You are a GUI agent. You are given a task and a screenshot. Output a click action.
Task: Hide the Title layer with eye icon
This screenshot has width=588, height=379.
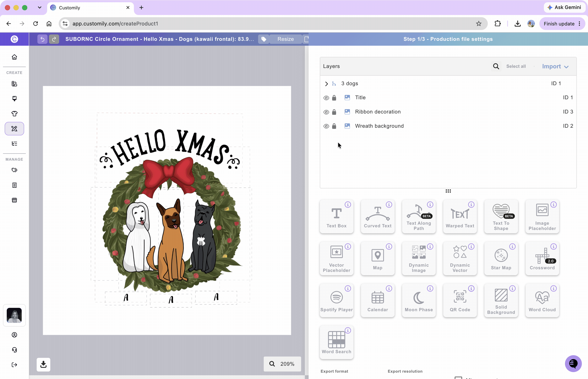tap(326, 98)
